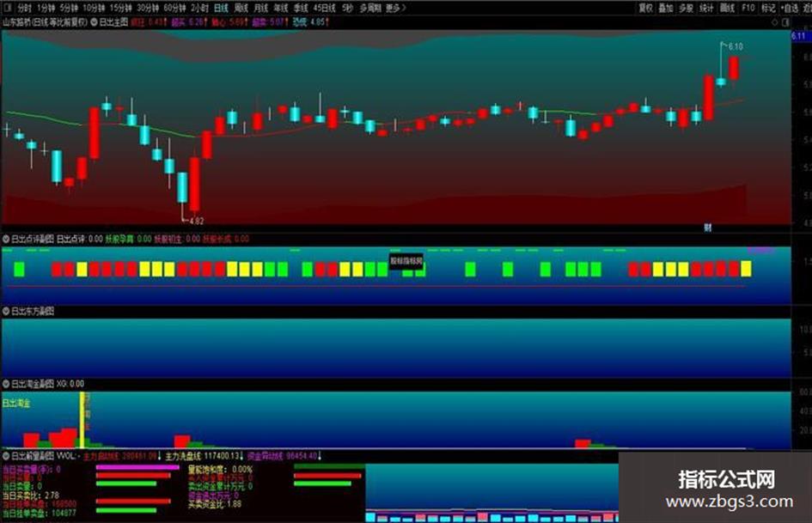
Task: Click the window icon left of 分时
Action: [8, 8]
